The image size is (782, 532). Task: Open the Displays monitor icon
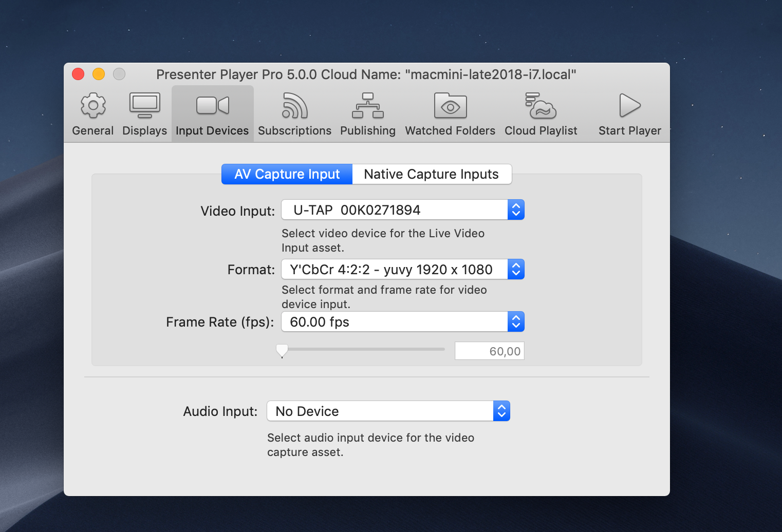[x=144, y=105]
